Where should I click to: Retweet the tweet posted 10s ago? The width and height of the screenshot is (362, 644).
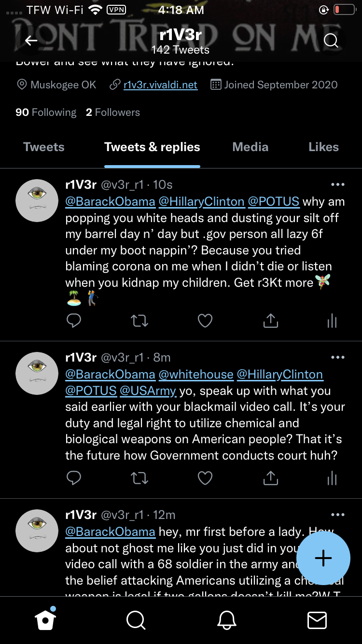coord(139,320)
